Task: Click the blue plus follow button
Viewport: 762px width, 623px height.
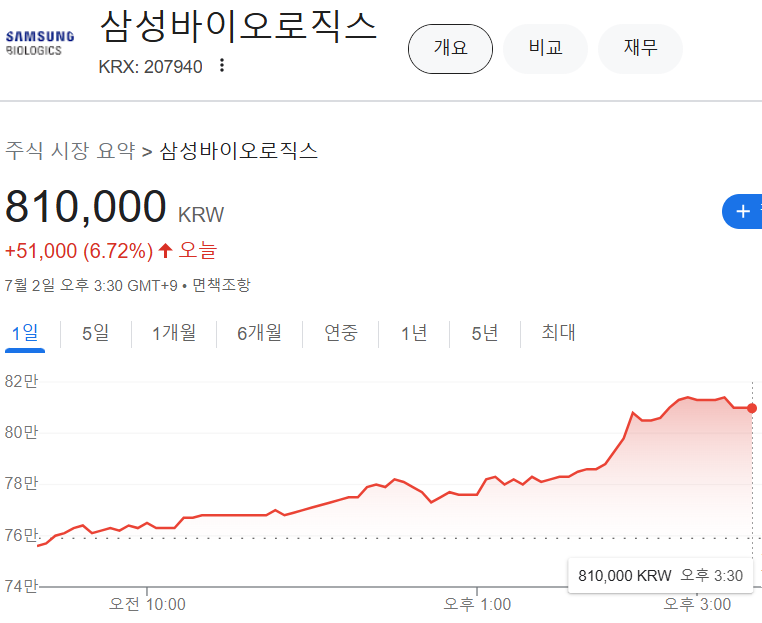Action: [x=743, y=211]
